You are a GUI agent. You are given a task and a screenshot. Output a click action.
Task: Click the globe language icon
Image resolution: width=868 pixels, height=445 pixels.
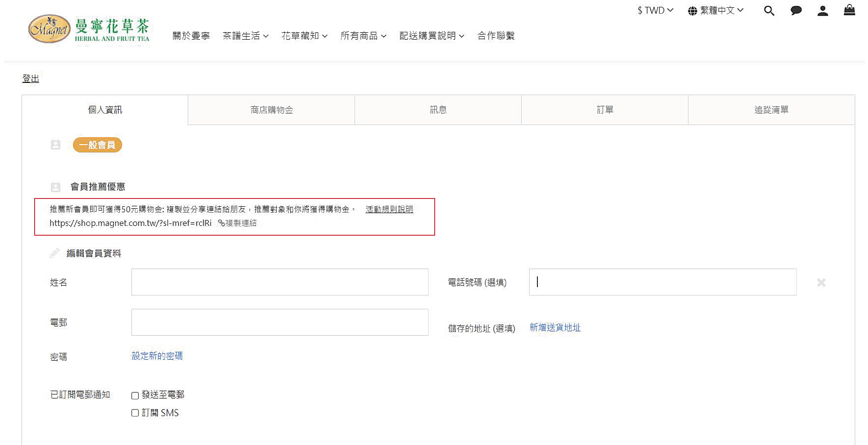coord(692,11)
